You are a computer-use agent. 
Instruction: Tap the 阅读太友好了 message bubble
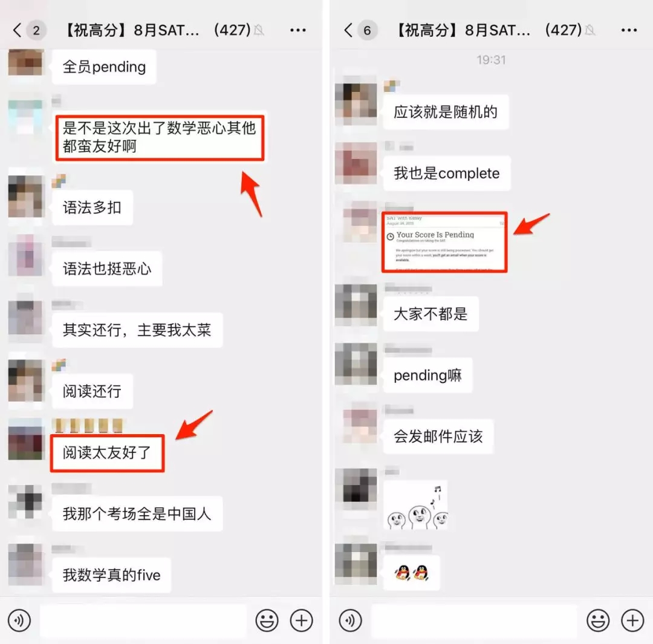pos(107,453)
